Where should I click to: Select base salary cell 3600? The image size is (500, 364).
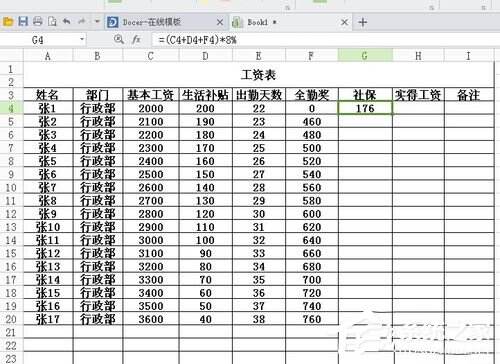151,319
